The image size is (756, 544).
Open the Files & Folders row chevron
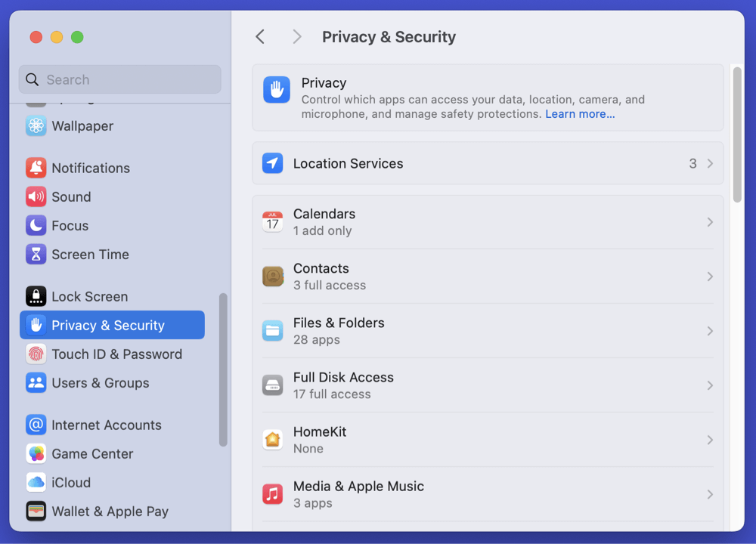pos(710,331)
